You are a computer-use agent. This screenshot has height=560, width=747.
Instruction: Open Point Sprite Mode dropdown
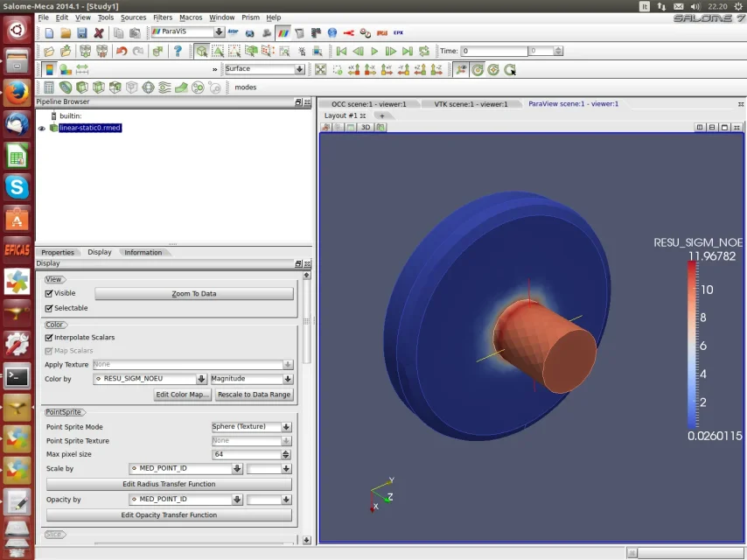286,427
